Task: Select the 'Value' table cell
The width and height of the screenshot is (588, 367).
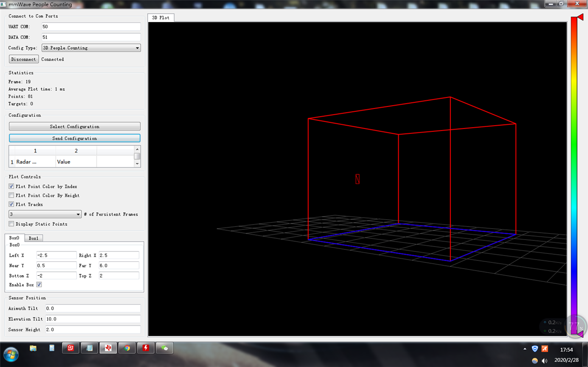Action: point(76,162)
